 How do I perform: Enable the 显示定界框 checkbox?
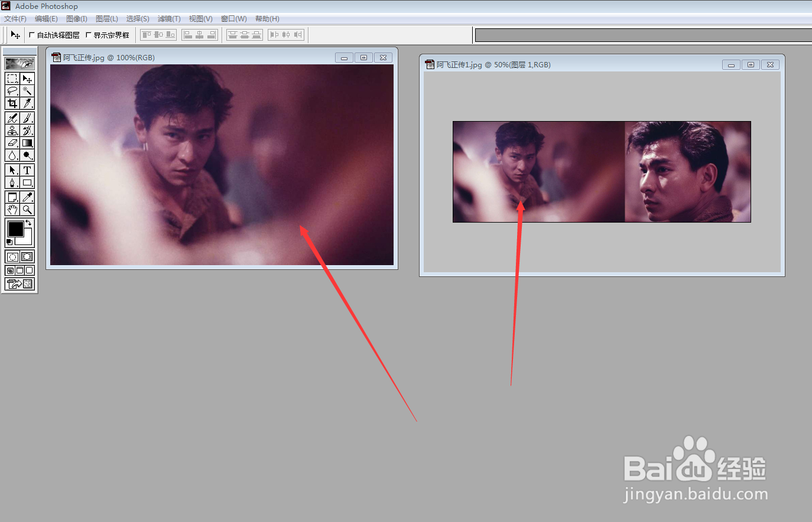click(89, 35)
